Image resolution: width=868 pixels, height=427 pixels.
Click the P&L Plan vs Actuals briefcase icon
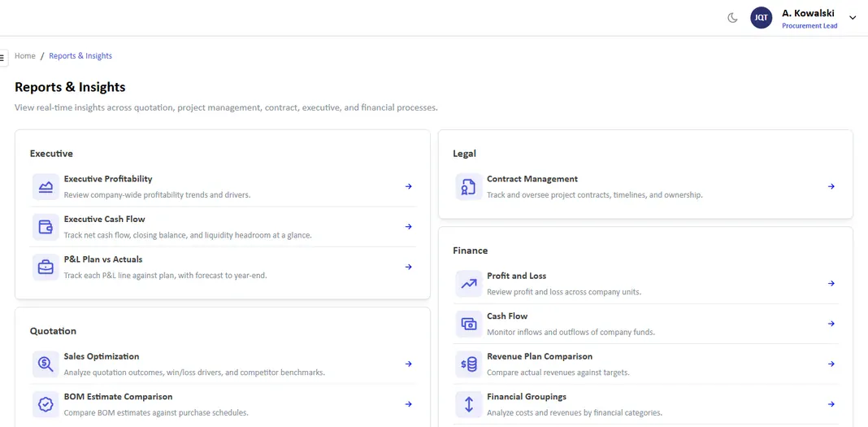[46, 268]
